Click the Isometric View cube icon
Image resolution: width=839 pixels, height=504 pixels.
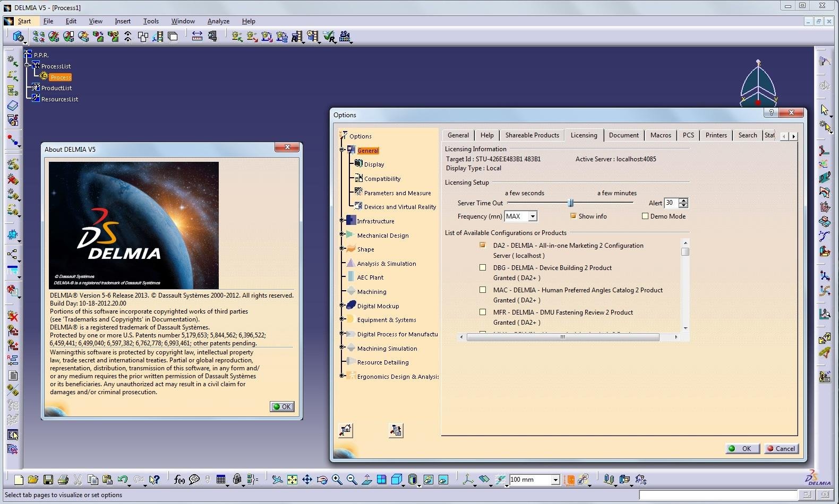click(396, 480)
